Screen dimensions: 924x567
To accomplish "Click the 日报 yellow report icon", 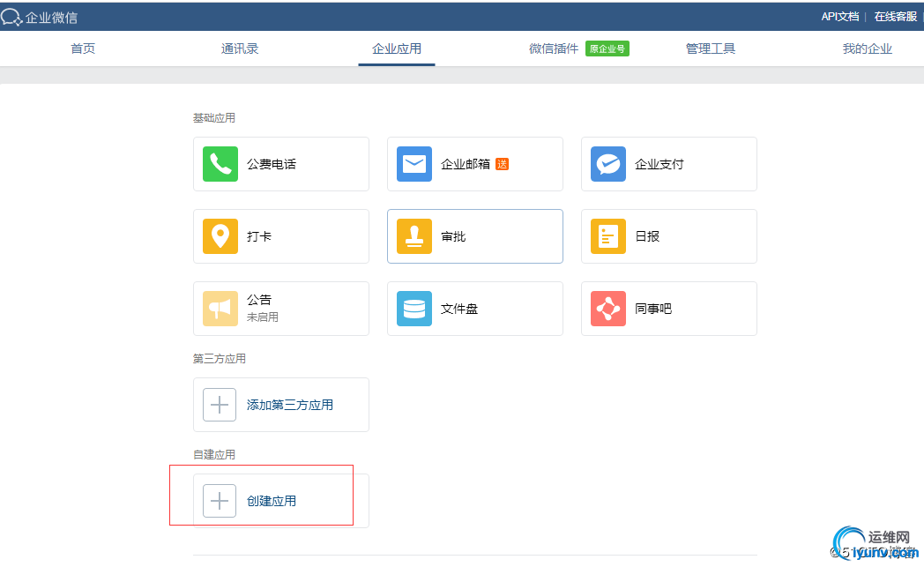I will tap(607, 236).
